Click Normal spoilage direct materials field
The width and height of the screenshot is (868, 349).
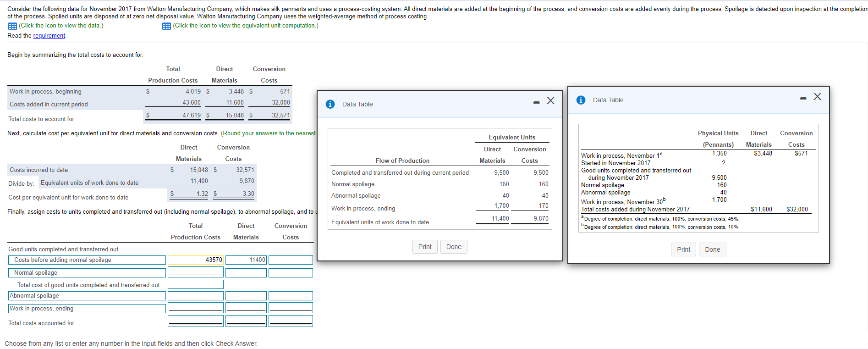246,273
